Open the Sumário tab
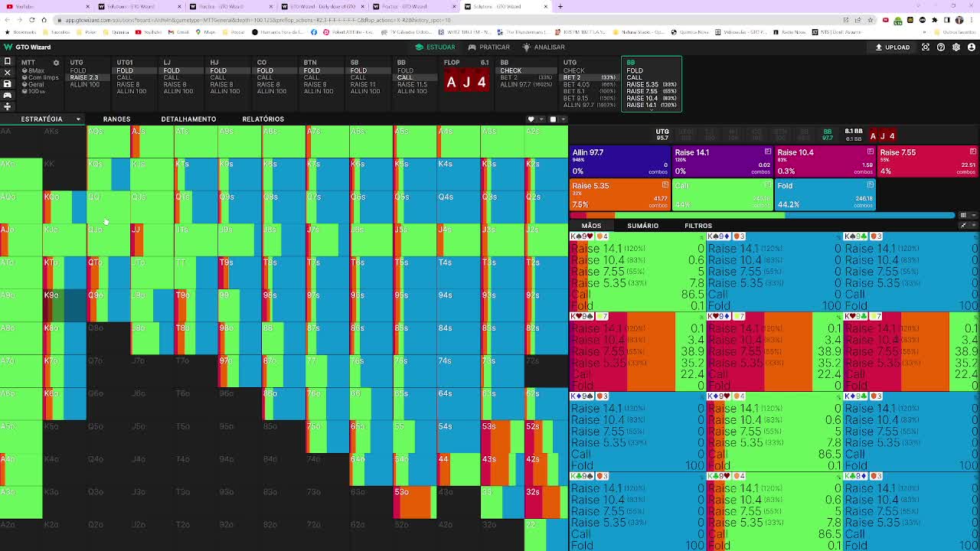This screenshot has height=551, width=980. pos(642,226)
